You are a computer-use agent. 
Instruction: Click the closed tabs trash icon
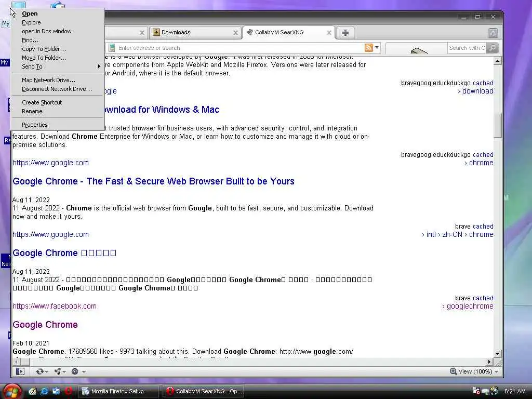coord(493,33)
